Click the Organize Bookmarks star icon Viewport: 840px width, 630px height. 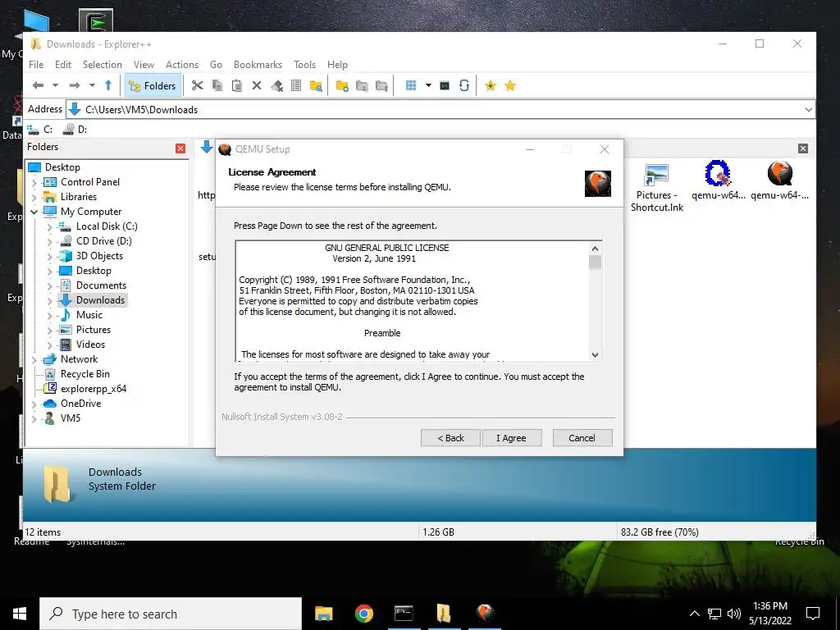(x=510, y=85)
